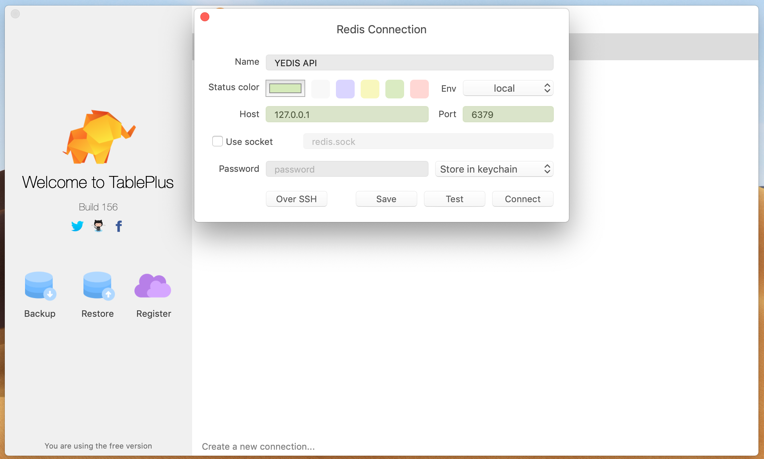Screen dimensions: 764x459
Task: Open the Backup database icon
Action: [x=40, y=286]
